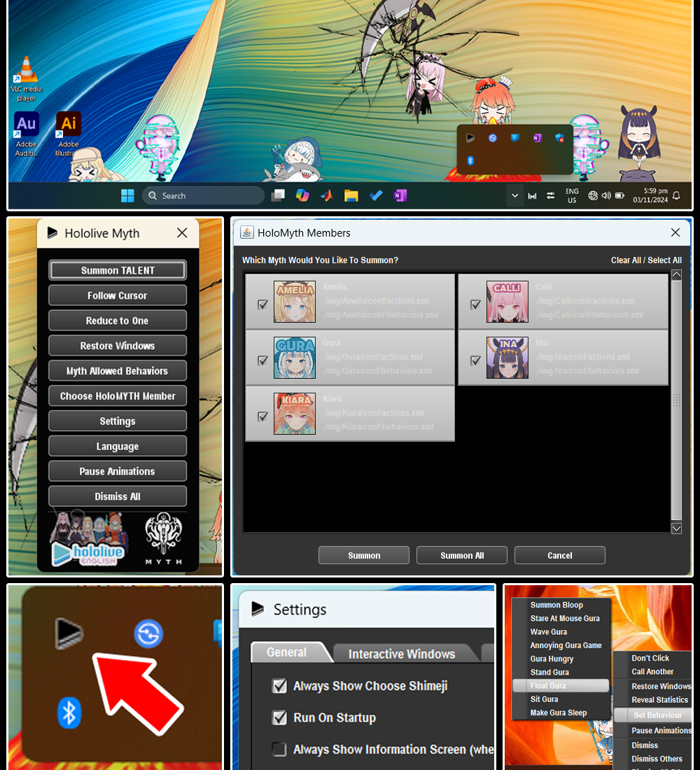This screenshot has width=700, height=770.
Task: Select the Annoying Gura Game entry
Action: [x=566, y=645]
